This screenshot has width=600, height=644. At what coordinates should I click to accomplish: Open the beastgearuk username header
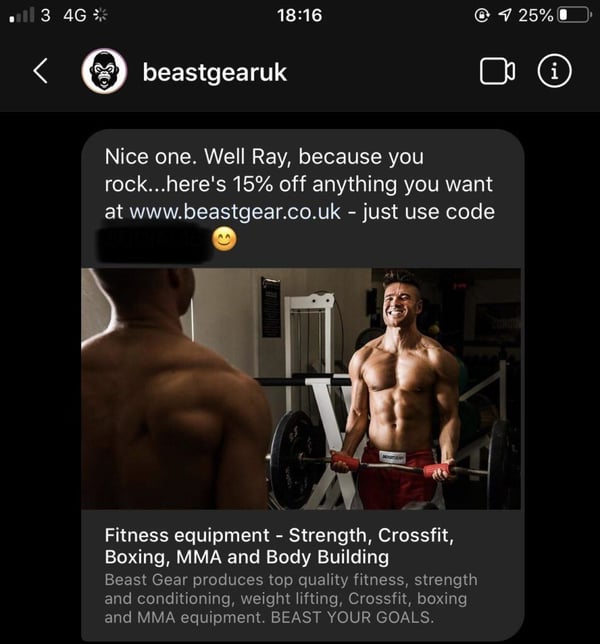point(214,73)
